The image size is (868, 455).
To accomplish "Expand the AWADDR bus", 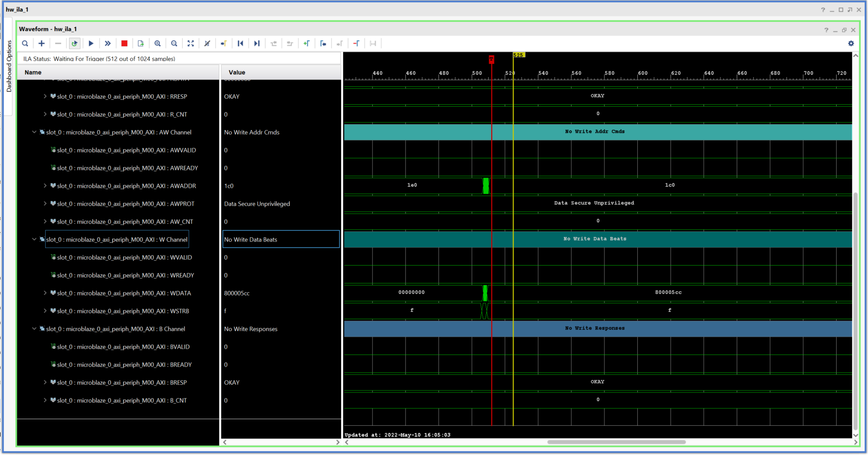I will click(45, 186).
